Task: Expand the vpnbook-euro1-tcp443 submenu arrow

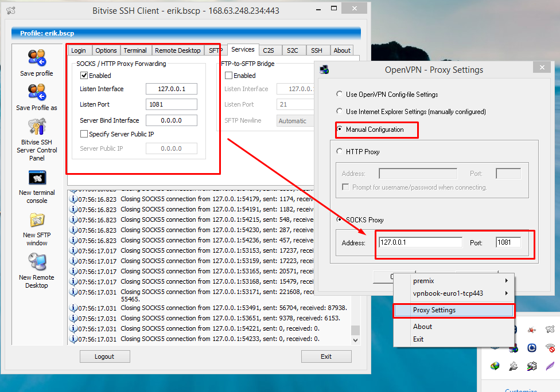Action: pyautogui.click(x=507, y=293)
